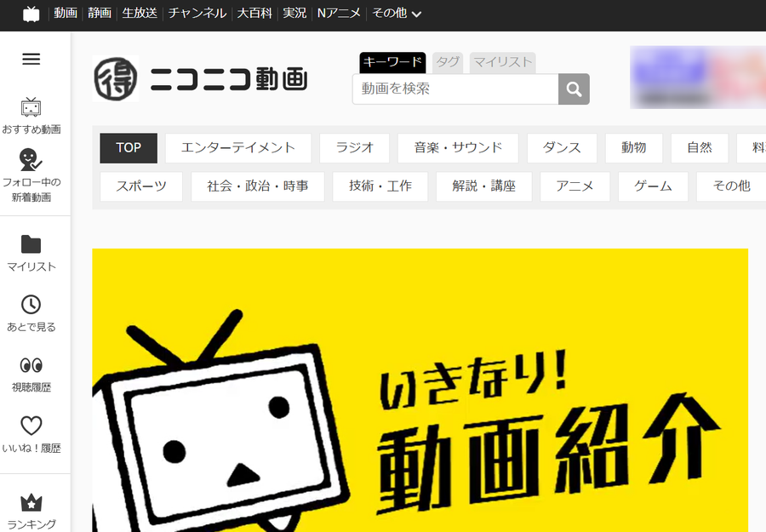
Task: Select the ダンス category
Action: [563, 148]
